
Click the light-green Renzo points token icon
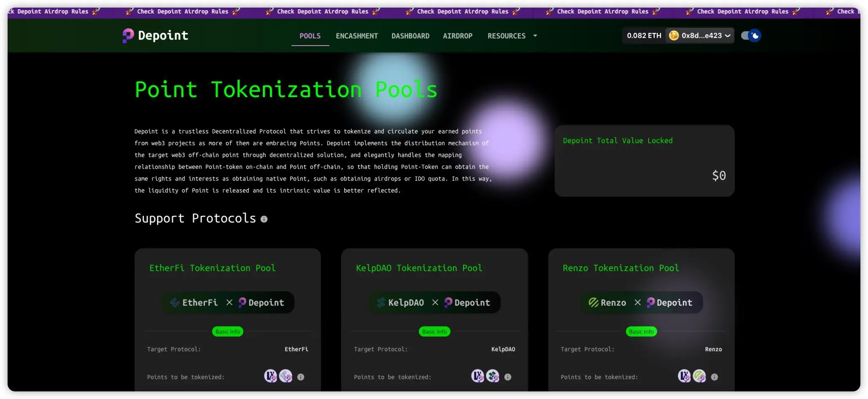coord(699,376)
